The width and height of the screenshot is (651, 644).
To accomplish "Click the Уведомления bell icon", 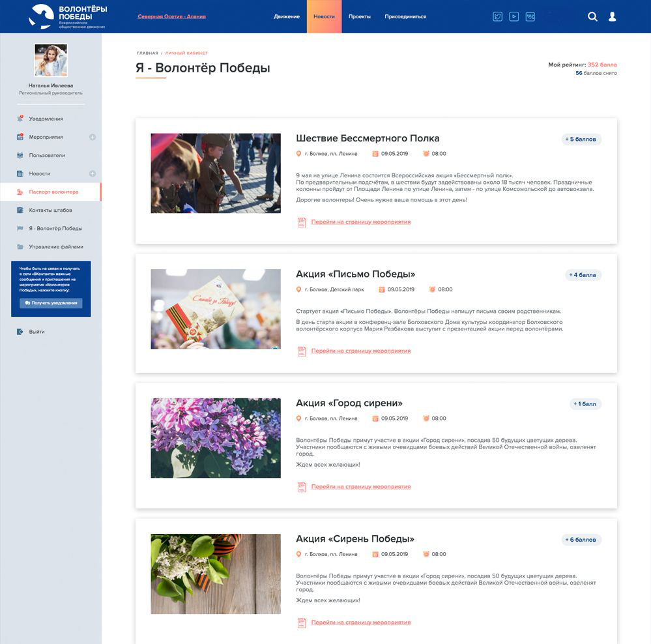I will 20,119.
